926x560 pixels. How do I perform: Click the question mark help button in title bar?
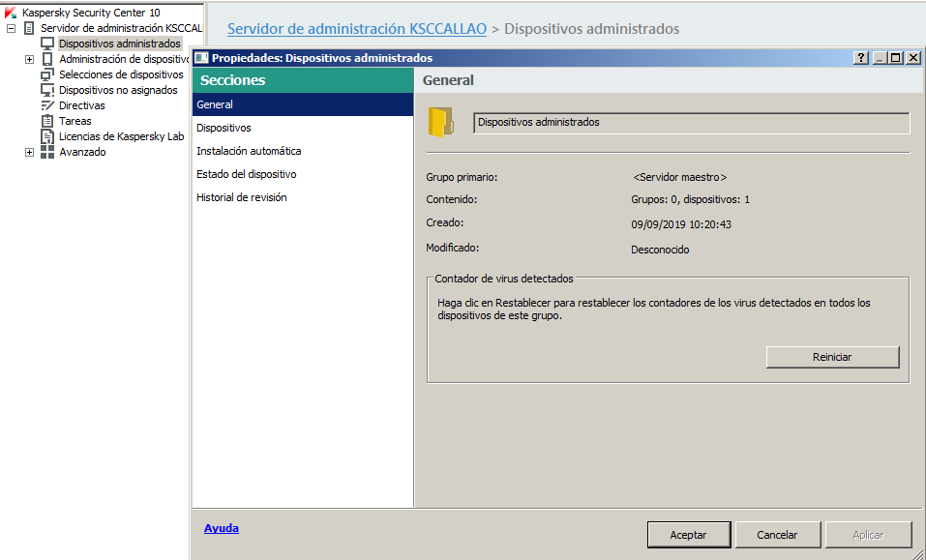(861, 58)
